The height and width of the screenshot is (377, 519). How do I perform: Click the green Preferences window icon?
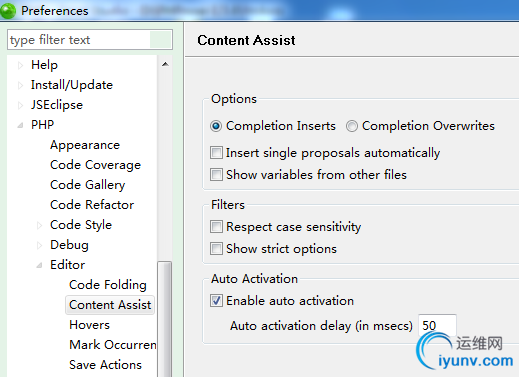8,10
